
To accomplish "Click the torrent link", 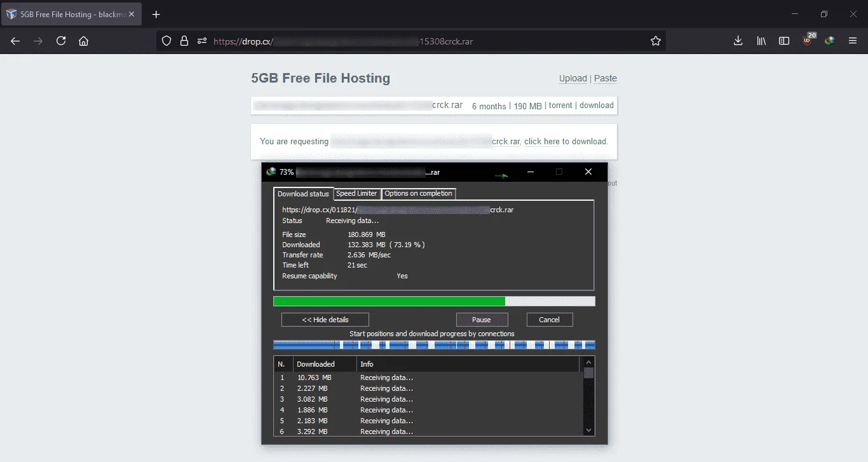I will [x=560, y=105].
